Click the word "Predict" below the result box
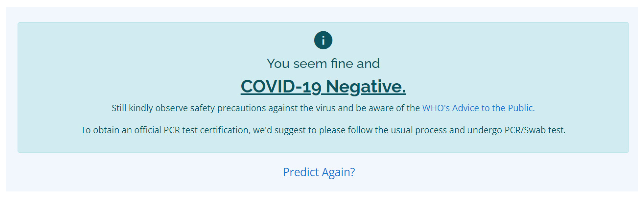The width and height of the screenshot is (644, 197). coord(301,172)
